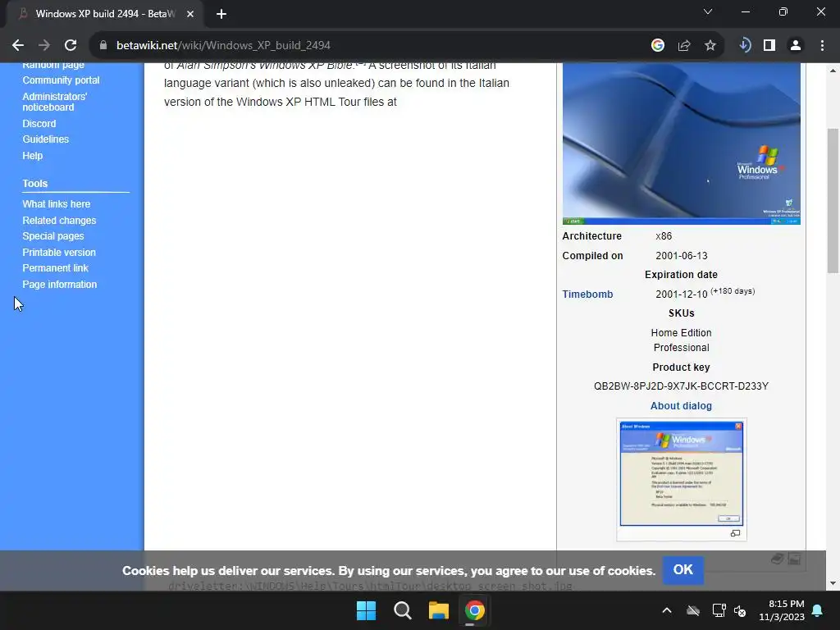This screenshot has height=630, width=840.
Task: Open Special pages link
Action: [x=53, y=236]
